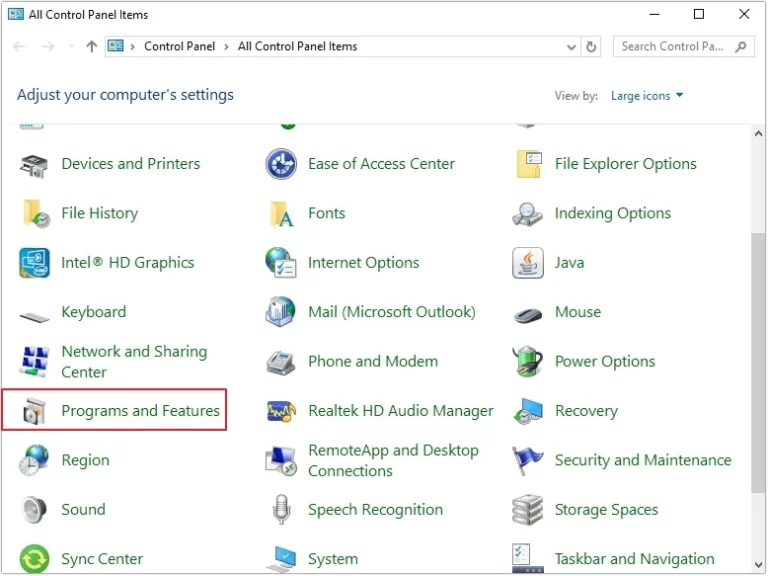Click the File History icon
This screenshot has height=576, width=768.
click(35, 214)
